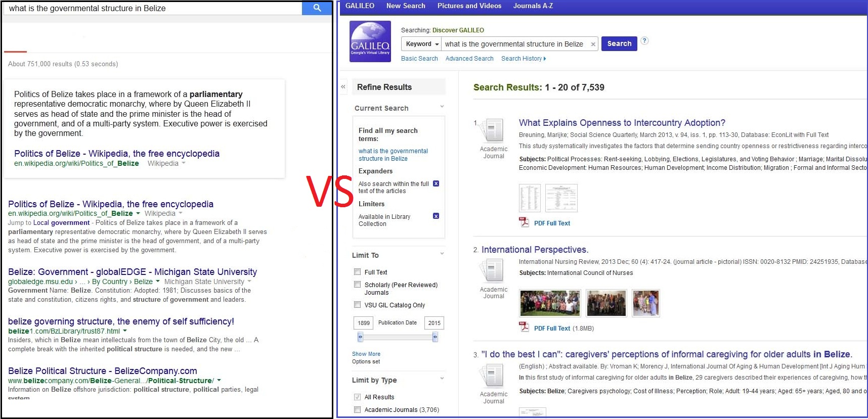This screenshot has width=868, height=419.
Task: Click the Local government jump link
Action: 61,223
